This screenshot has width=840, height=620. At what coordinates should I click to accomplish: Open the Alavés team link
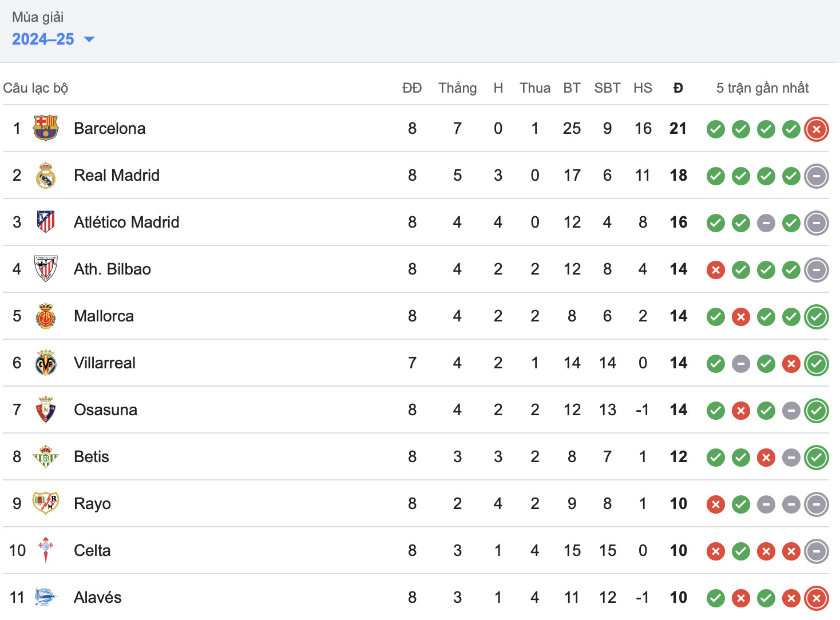tap(98, 597)
